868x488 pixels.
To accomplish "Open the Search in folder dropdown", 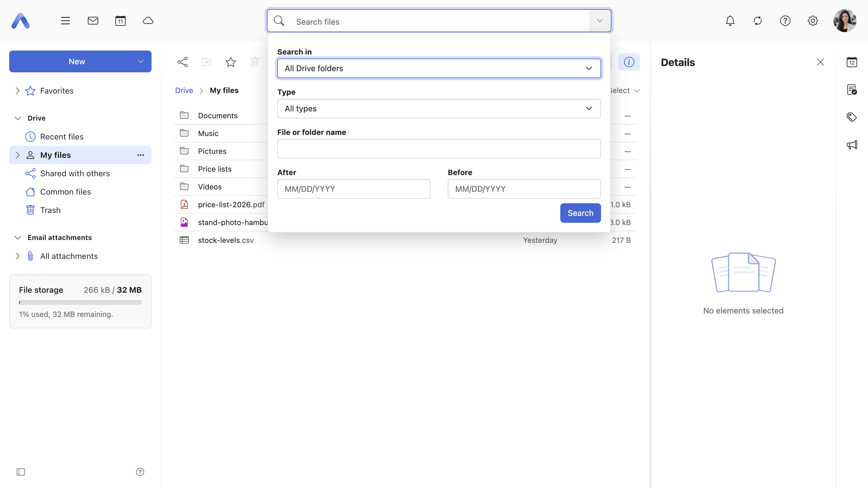I will (439, 68).
